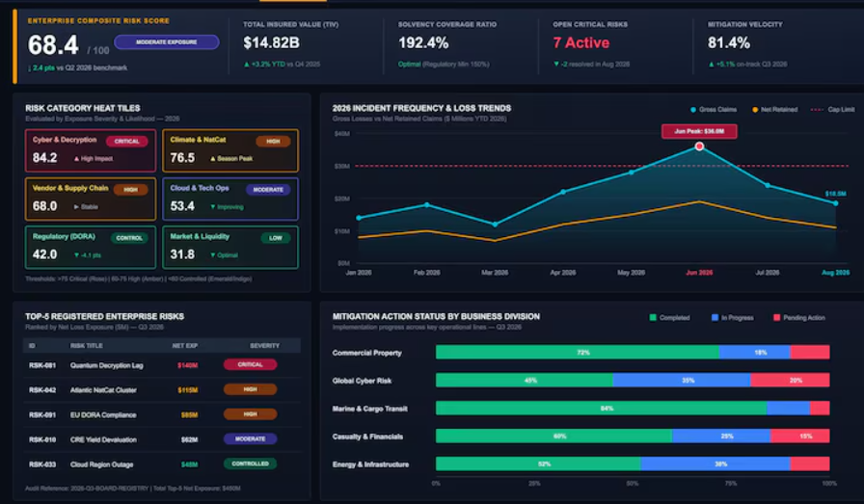Select row RSK-033 Cloud Region Outage
The width and height of the screenshot is (864, 504).
pos(163,464)
